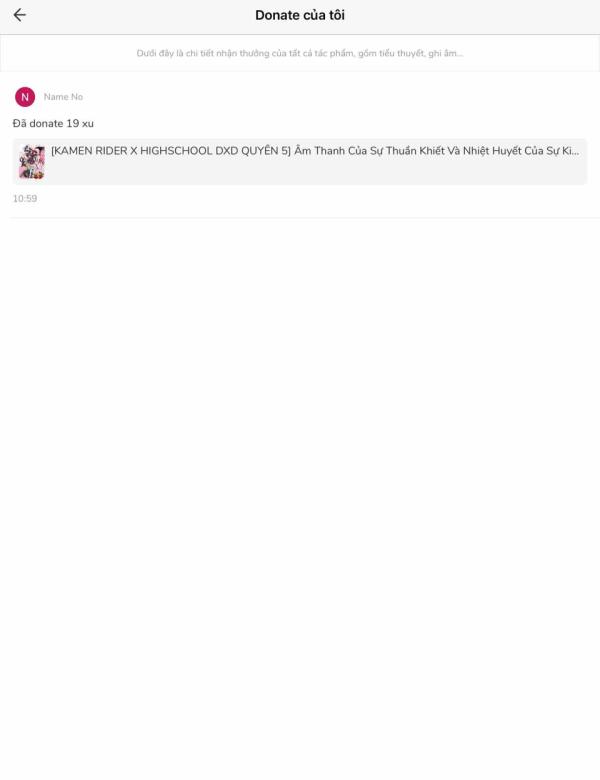Select the 'Đã donate 19 xu' entry text
Viewport: 600px width, 780px height.
point(53,123)
